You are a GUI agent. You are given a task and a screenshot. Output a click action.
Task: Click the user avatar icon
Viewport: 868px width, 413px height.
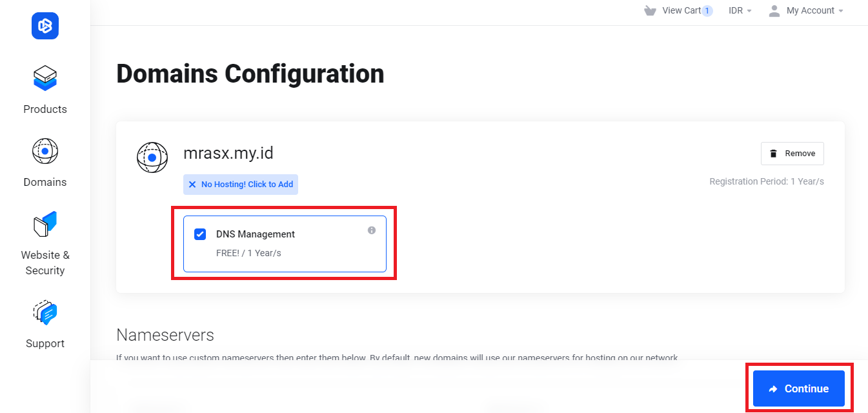(774, 11)
